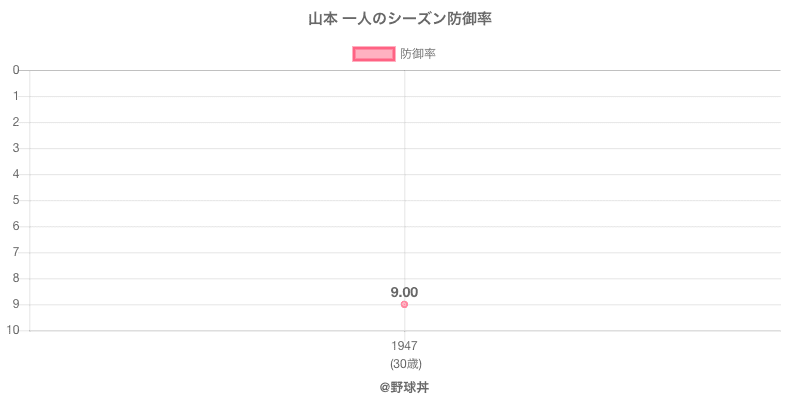The height and width of the screenshot is (400, 800).
Task: Click the y-axis tick label 10
Action: click(x=14, y=330)
